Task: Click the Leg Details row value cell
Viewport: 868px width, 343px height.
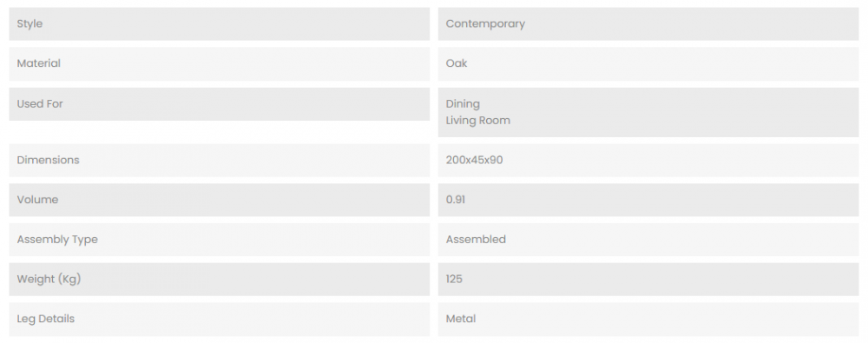Action: [648, 320]
